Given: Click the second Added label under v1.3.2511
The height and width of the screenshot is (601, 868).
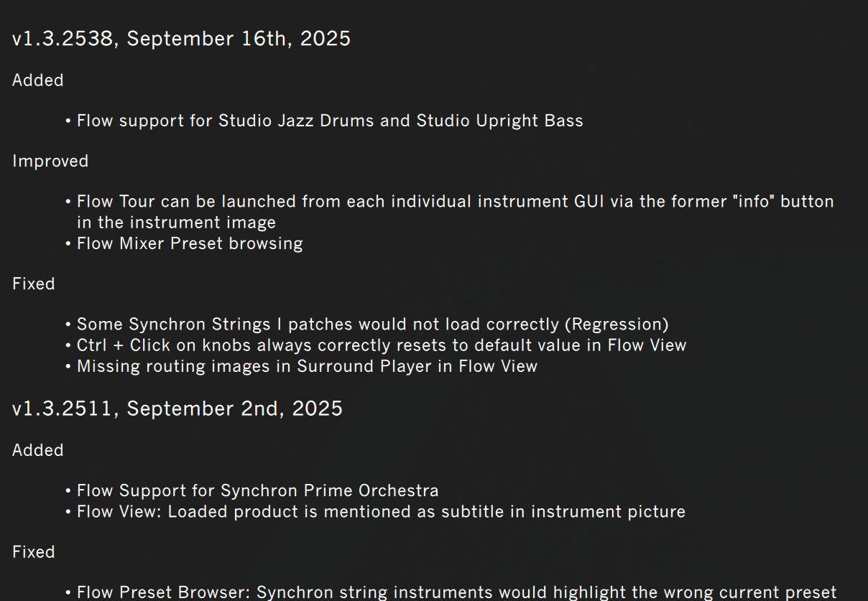Looking at the screenshot, I should pyautogui.click(x=38, y=450).
